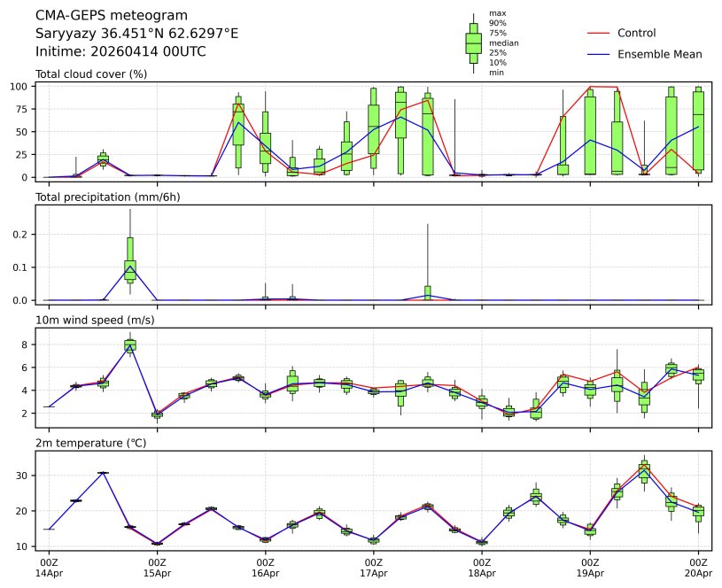This screenshot has width=722, height=588.
Task: Select the Ensemble Mean legend label
Action: [x=659, y=54]
